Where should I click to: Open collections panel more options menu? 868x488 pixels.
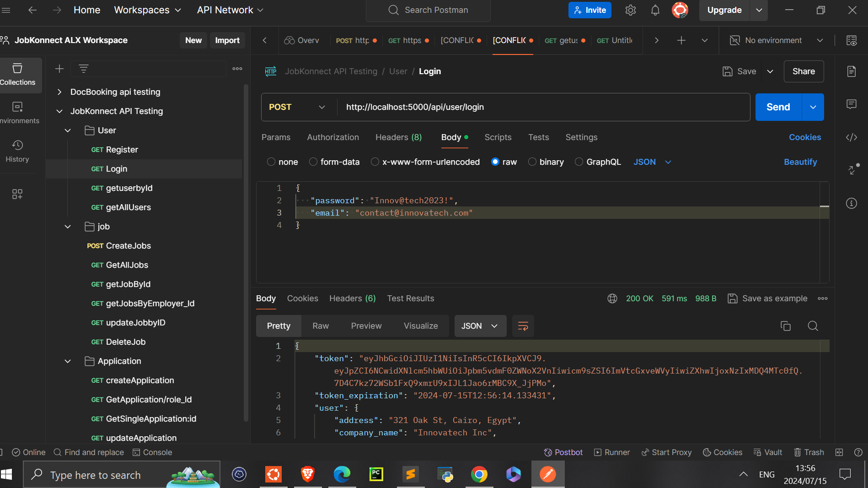pos(237,69)
